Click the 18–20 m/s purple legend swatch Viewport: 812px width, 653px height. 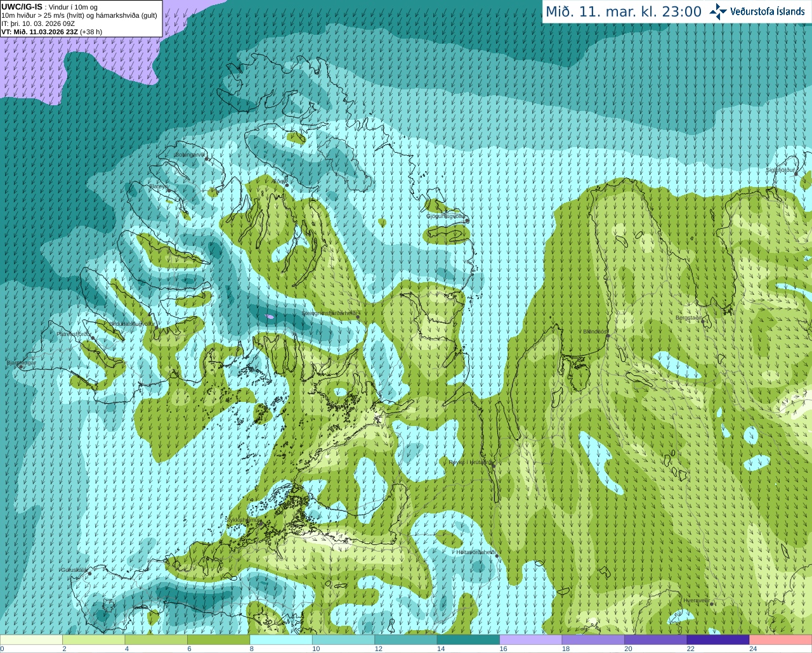click(594, 640)
